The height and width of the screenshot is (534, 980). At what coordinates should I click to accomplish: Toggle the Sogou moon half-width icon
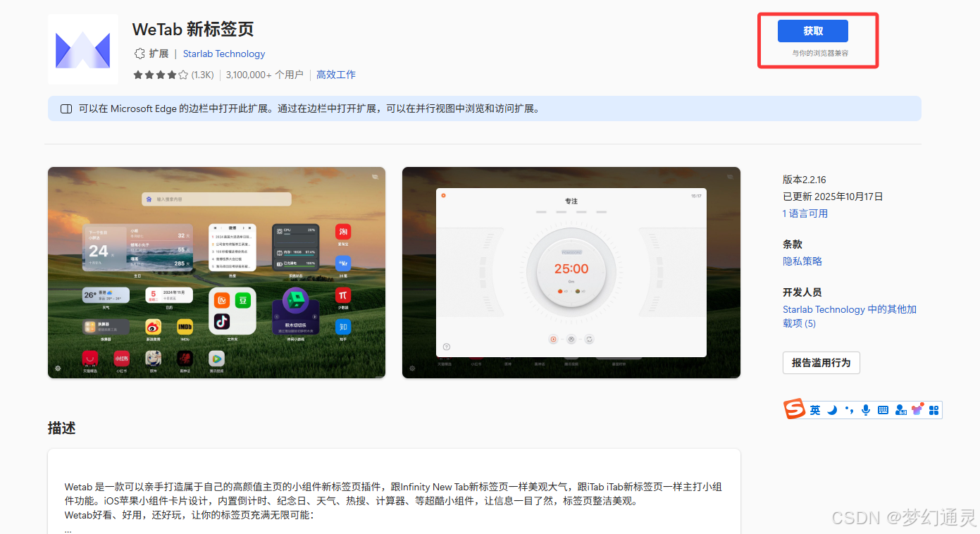click(832, 410)
